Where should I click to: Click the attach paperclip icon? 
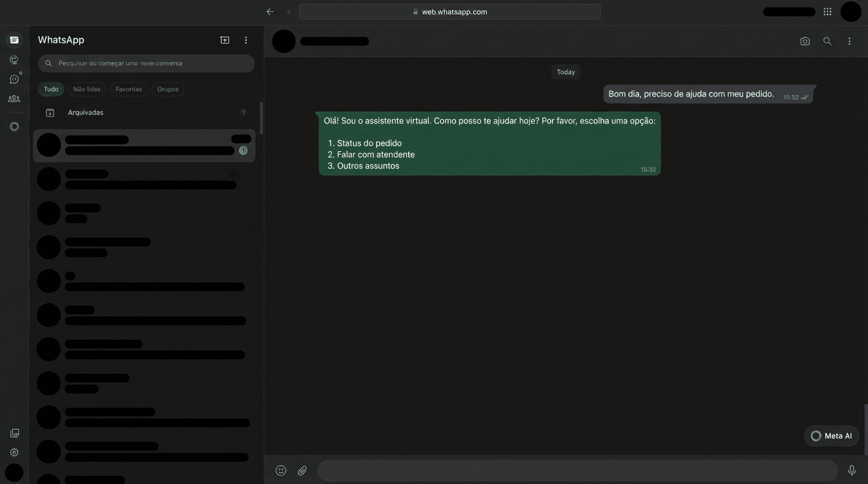303,471
